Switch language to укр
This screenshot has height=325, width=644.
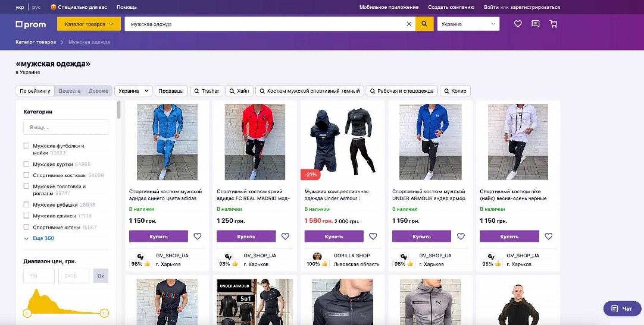20,7
